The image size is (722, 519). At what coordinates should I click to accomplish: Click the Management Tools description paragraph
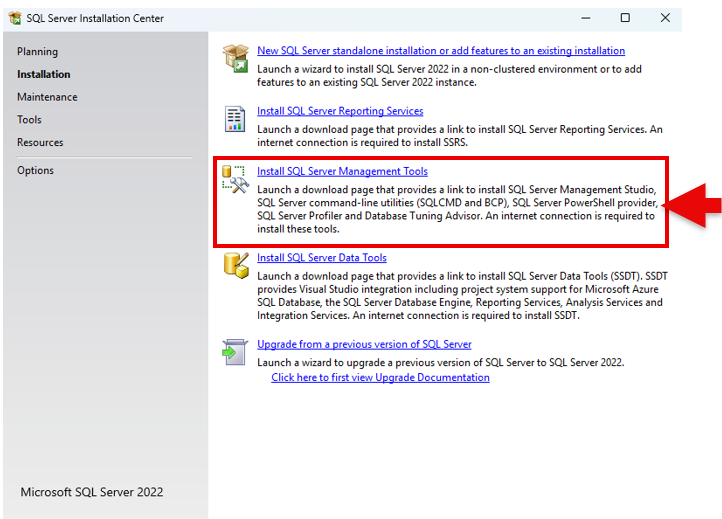[x=458, y=210]
